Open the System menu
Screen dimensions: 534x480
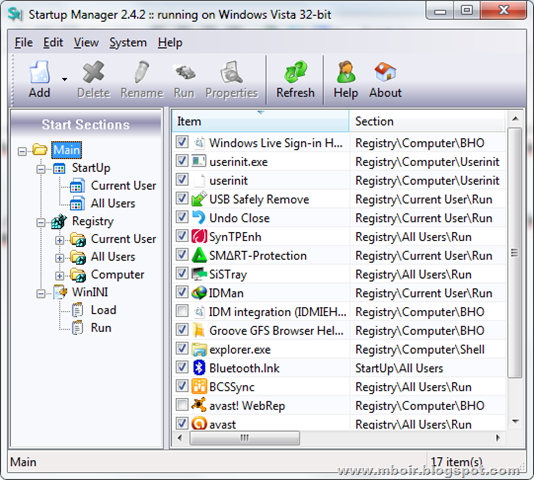point(128,43)
